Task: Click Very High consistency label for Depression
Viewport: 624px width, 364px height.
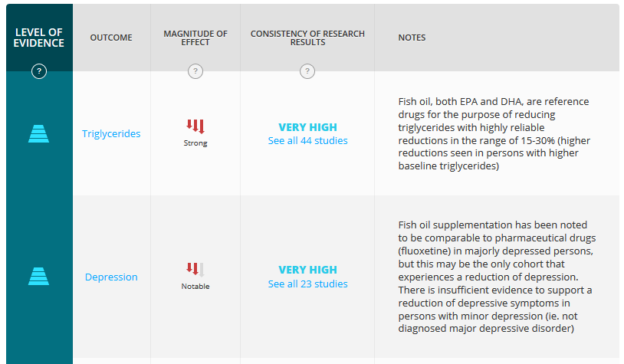Action: (x=307, y=270)
